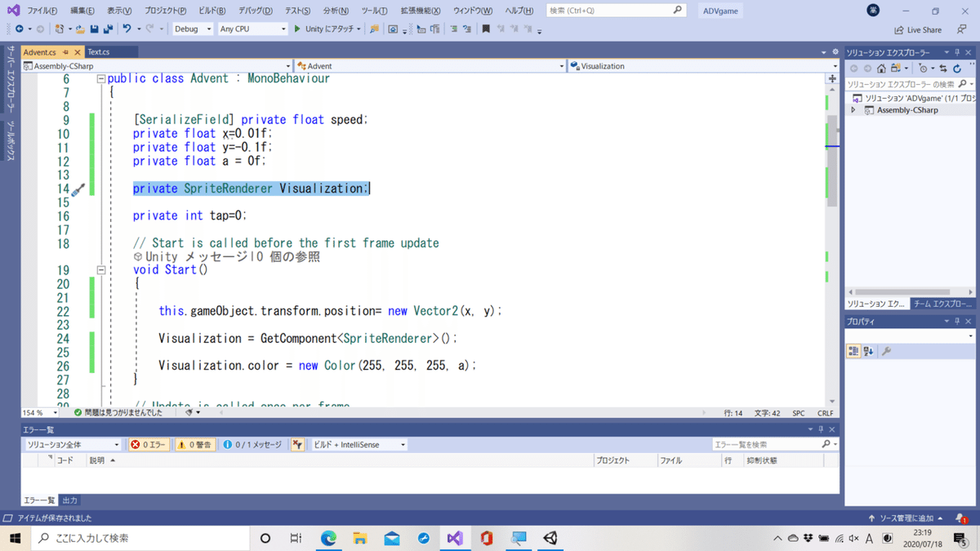The image size is (980, 551).
Task: Open Microsoft Edge from the taskbar
Action: (328, 538)
